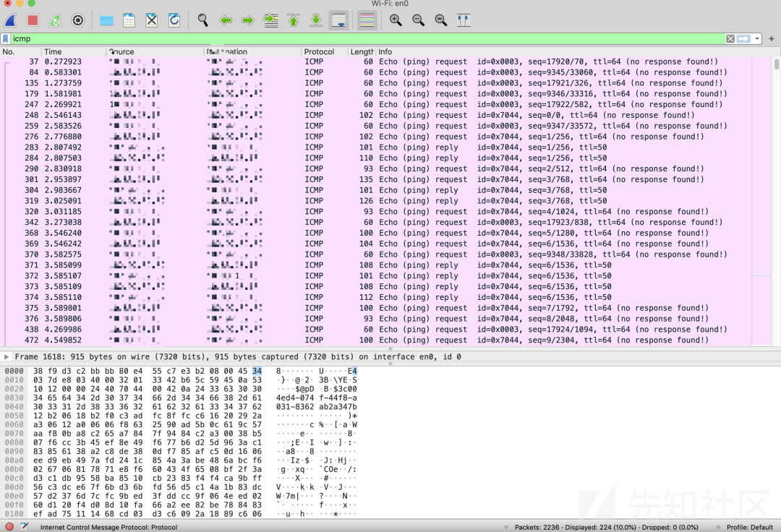This screenshot has height=532, width=781.
Task: Sort by Source column
Action: tap(155, 52)
